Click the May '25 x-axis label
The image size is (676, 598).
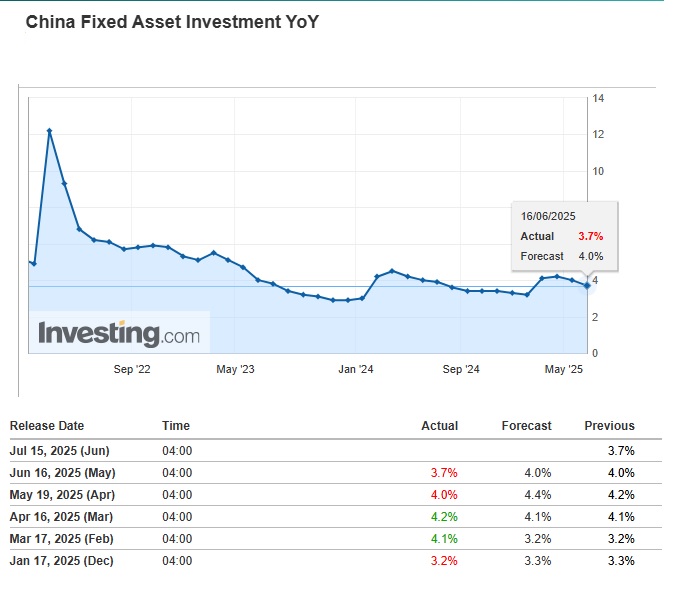point(563,370)
